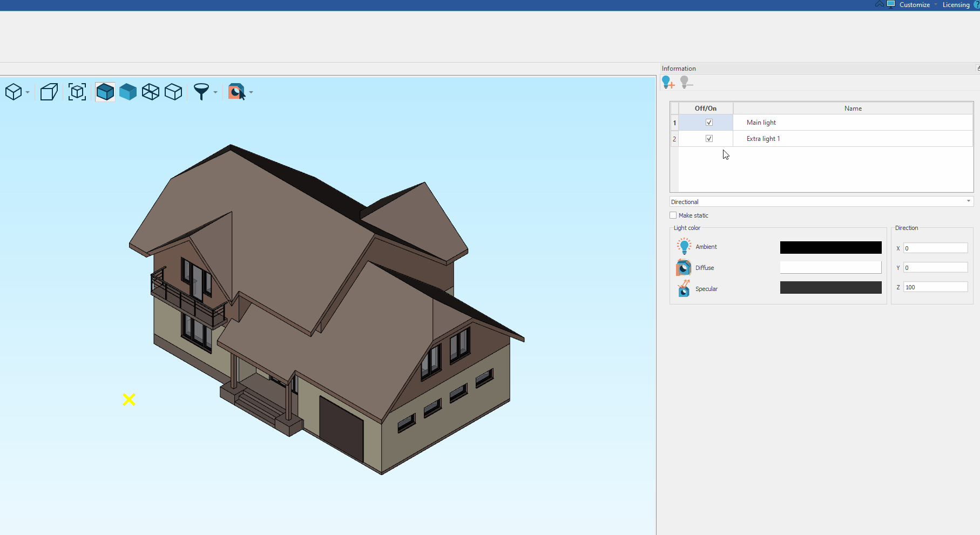Open the view orientation cube dropdown arrow
Image resolution: width=980 pixels, height=535 pixels.
pyautogui.click(x=28, y=92)
